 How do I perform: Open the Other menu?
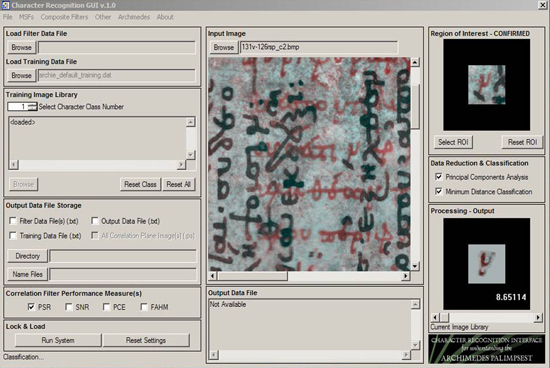[103, 17]
